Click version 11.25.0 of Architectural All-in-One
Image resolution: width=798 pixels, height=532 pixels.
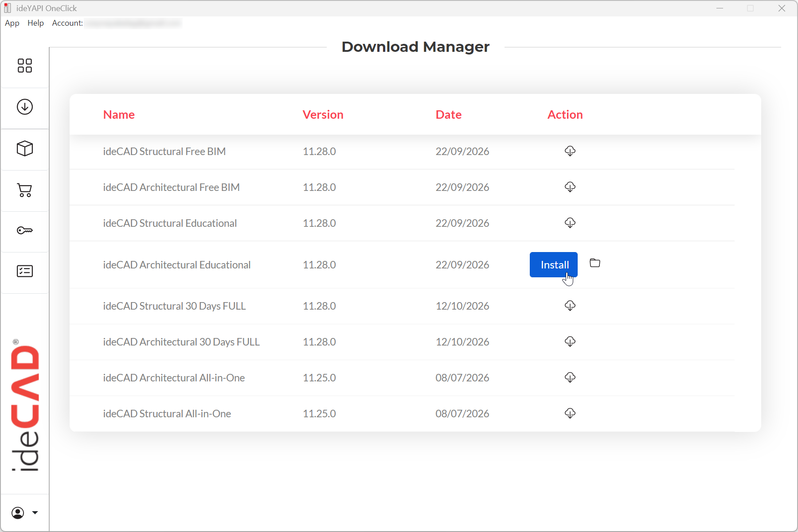(x=319, y=378)
